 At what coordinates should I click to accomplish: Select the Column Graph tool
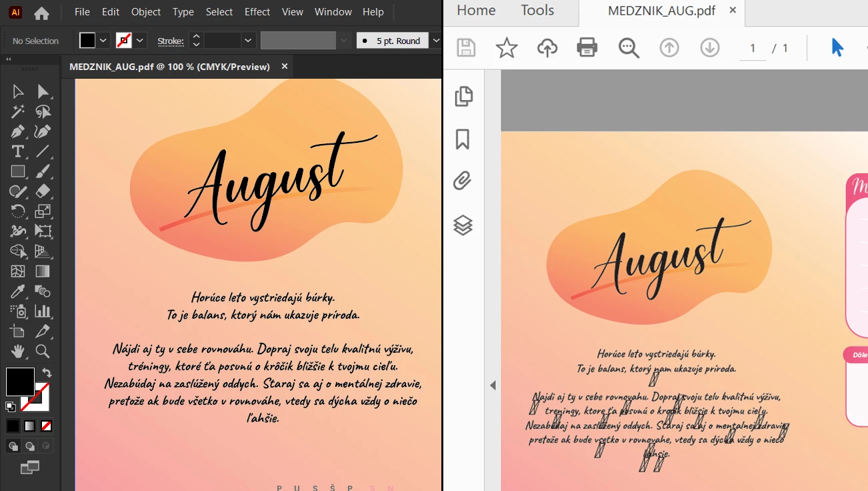point(43,311)
